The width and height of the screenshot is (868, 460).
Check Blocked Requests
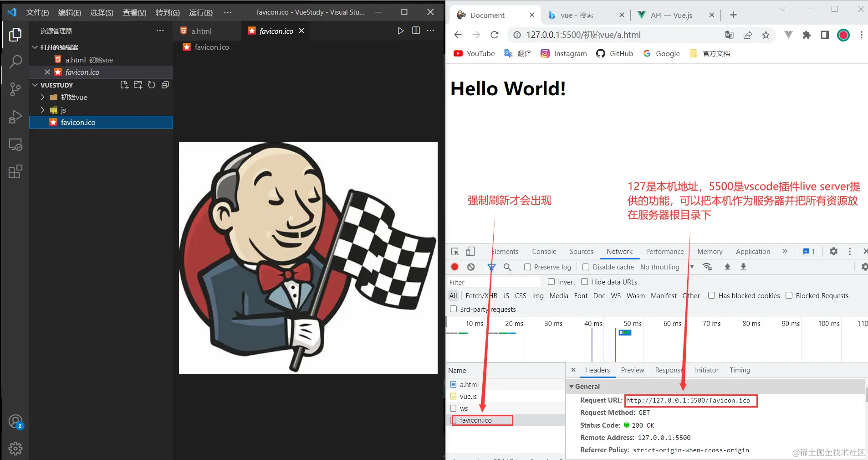point(789,295)
